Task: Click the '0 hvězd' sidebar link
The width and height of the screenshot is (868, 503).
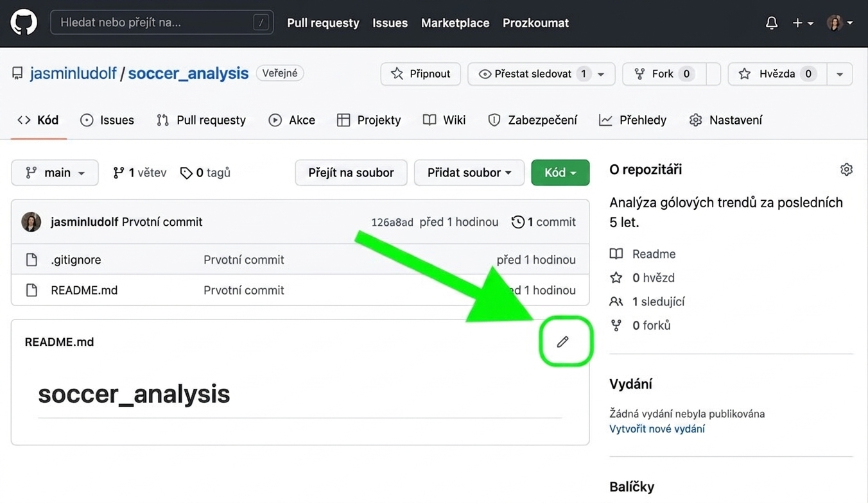Action: [x=642, y=278]
